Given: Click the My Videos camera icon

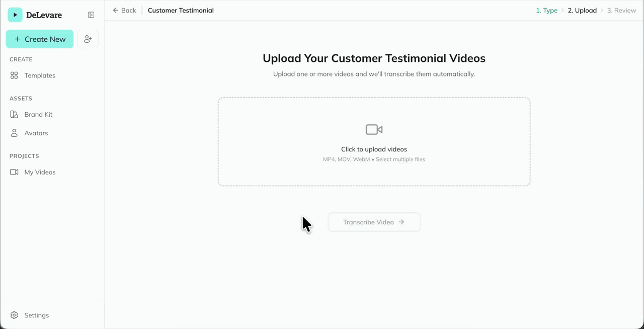Looking at the screenshot, I should pyautogui.click(x=14, y=172).
